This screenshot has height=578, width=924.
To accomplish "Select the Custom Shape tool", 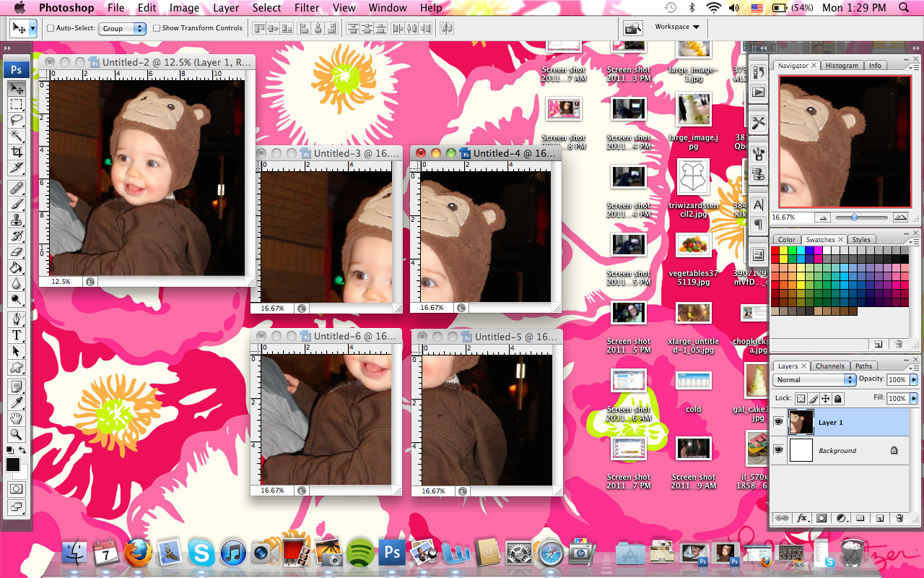I will [17, 366].
